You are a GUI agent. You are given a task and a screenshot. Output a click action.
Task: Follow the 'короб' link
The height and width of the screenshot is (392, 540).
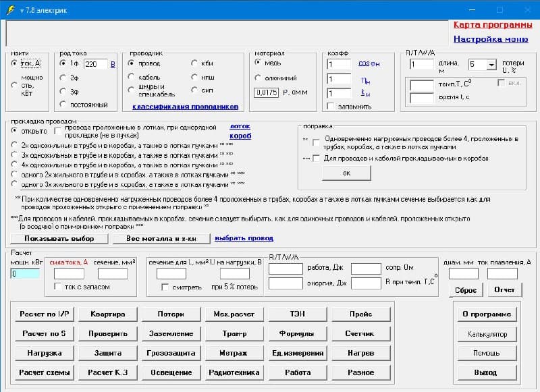tap(240, 136)
